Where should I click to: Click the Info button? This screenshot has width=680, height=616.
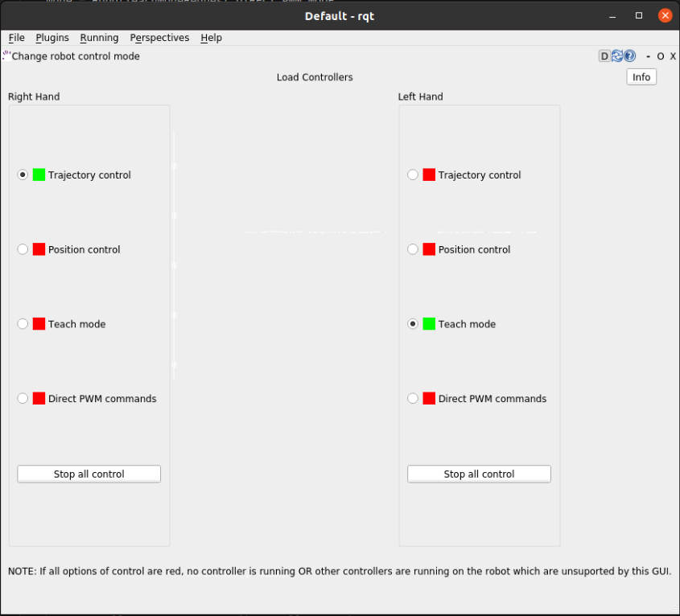tap(641, 77)
